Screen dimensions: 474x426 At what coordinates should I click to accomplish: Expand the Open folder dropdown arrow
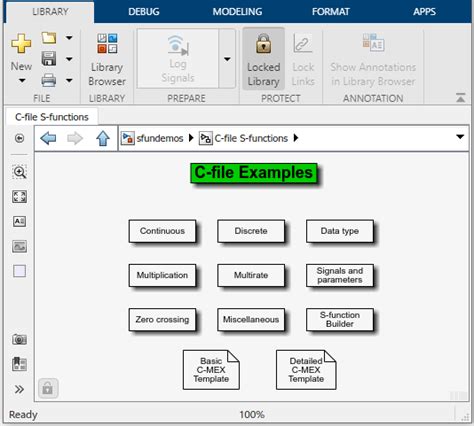(x=69, y=38)
